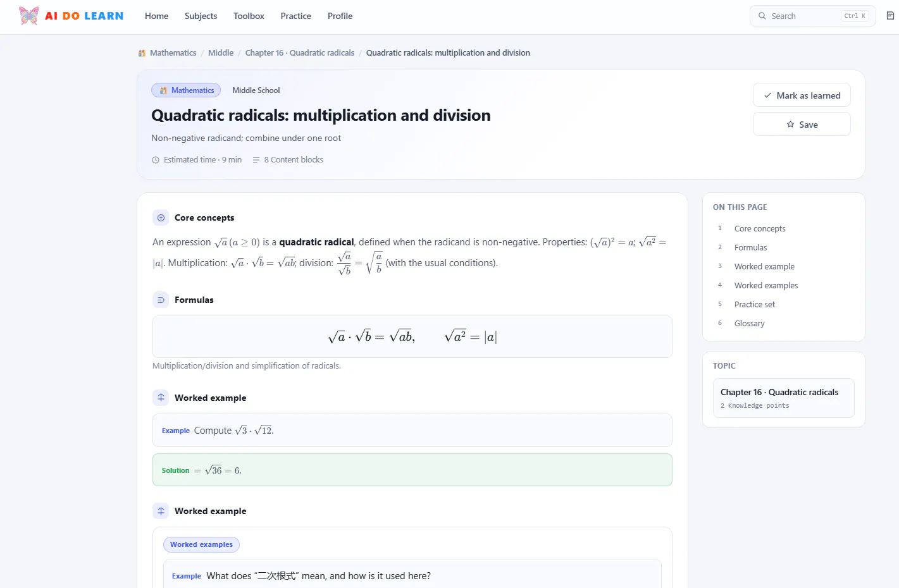Open the Middle breadcrumb link
This screenshot has height=588, width=899.
(221, 53)
